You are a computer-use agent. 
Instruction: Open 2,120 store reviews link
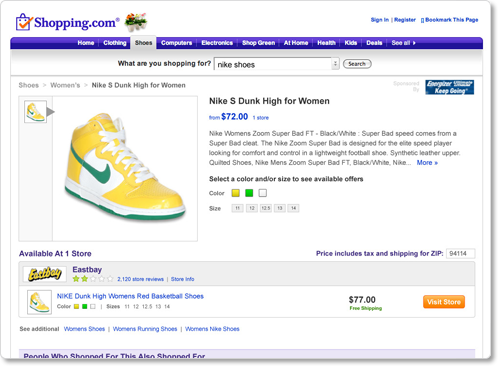140,279
